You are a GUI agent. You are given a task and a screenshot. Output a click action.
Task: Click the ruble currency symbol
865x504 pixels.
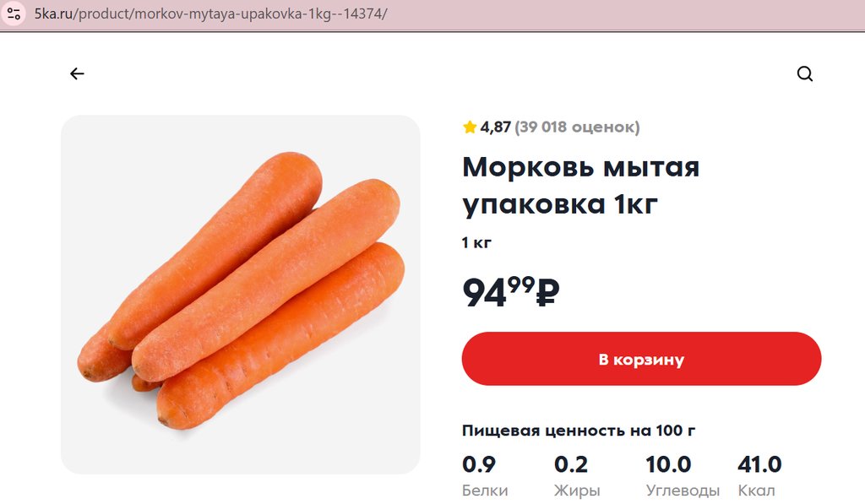click(548, 294)
